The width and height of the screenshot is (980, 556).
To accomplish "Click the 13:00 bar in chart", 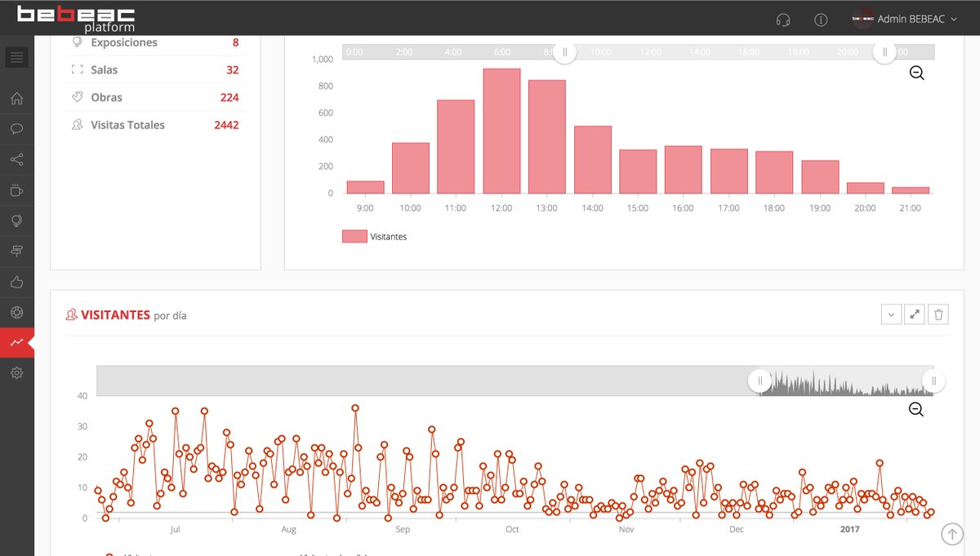I will click(547, 137).
